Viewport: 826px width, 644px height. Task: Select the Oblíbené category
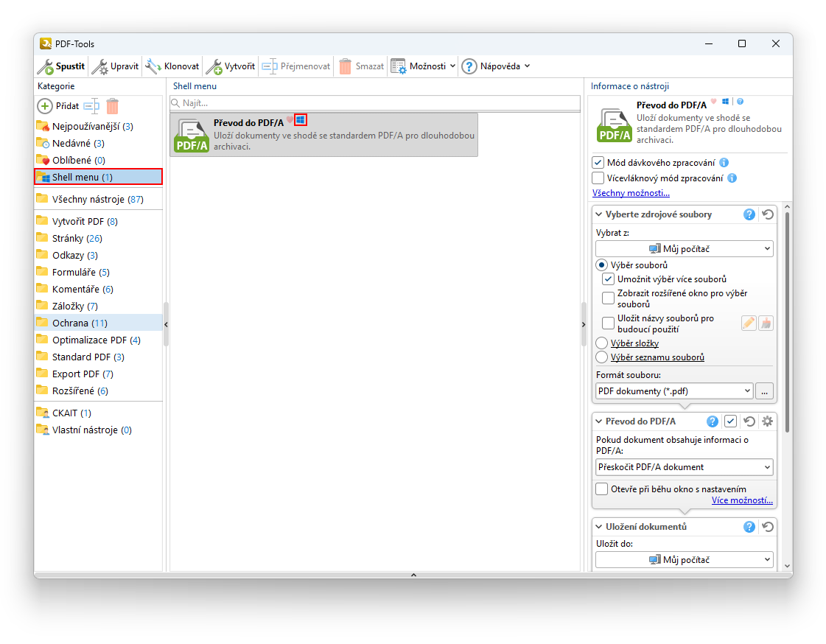point(99,160)
